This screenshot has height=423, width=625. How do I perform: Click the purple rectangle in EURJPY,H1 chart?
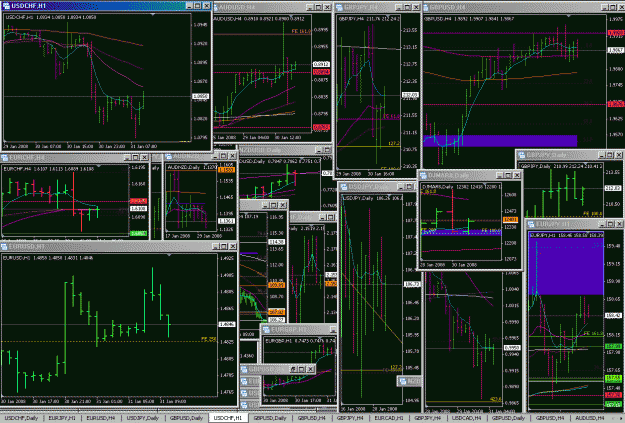[x=566, y=264]
